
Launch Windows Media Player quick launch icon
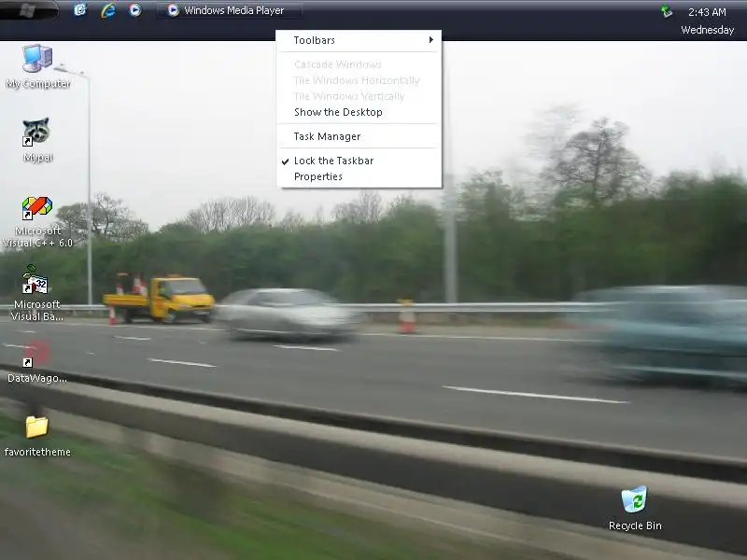(135, 10)
